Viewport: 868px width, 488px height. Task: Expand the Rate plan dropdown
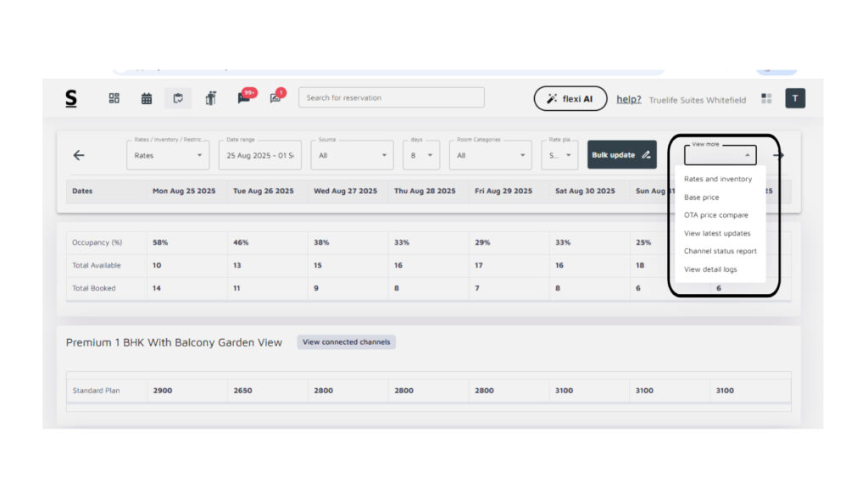tap(559, 155)
